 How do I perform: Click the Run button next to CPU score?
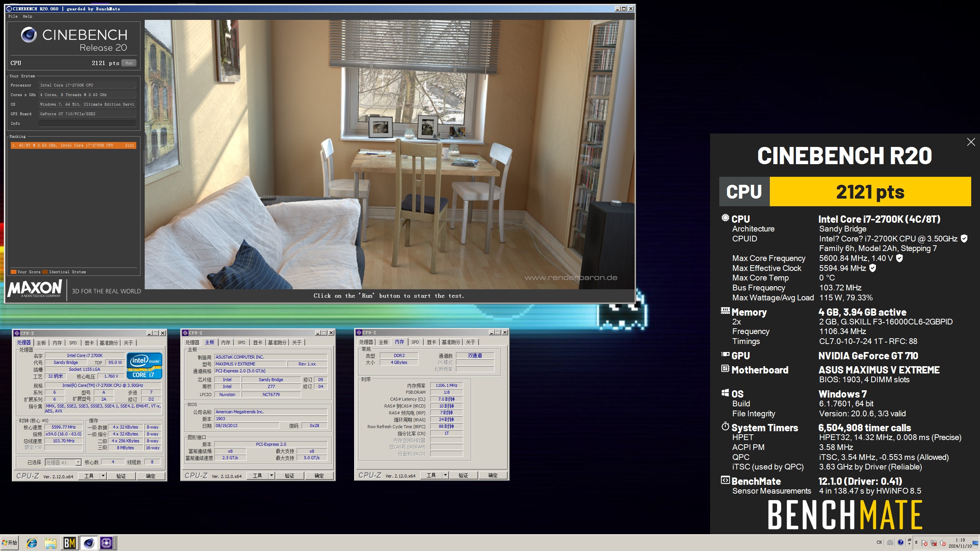[129, 63]
